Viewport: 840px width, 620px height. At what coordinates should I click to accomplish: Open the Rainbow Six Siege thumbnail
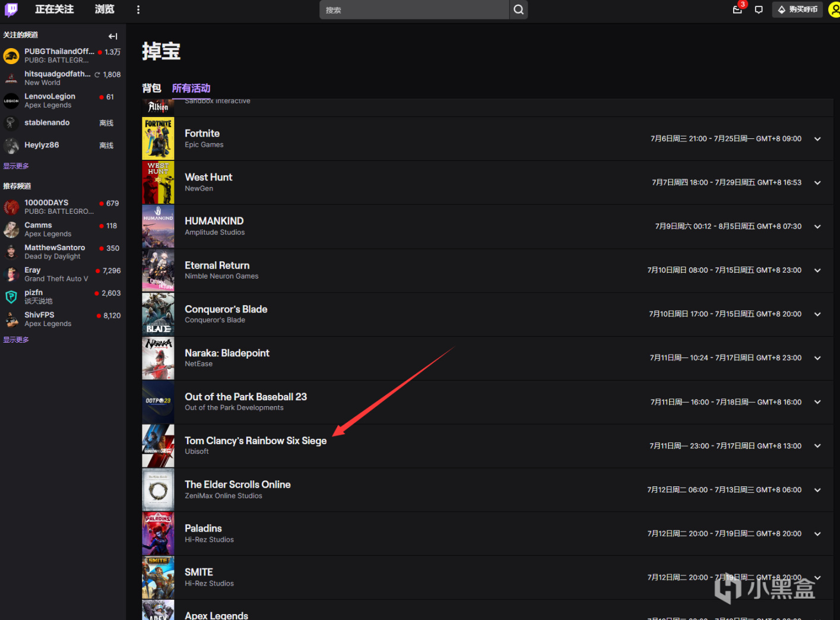tap(158, 446)
